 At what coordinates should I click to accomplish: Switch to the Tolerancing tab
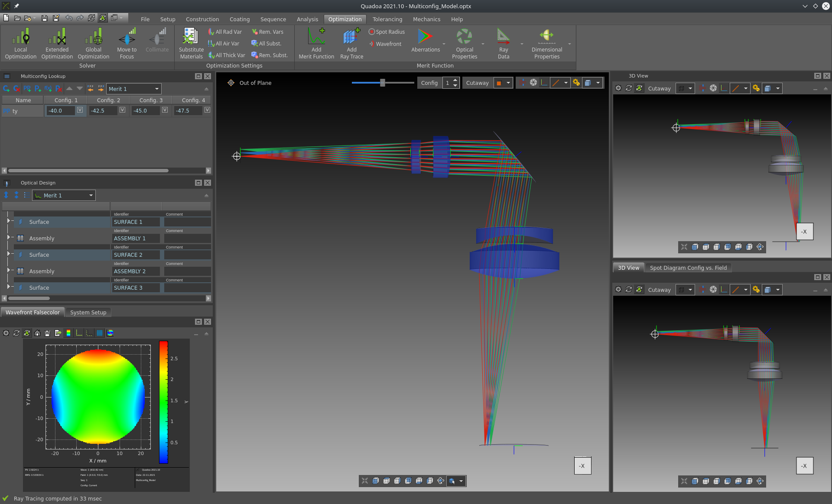click(387, 19)
